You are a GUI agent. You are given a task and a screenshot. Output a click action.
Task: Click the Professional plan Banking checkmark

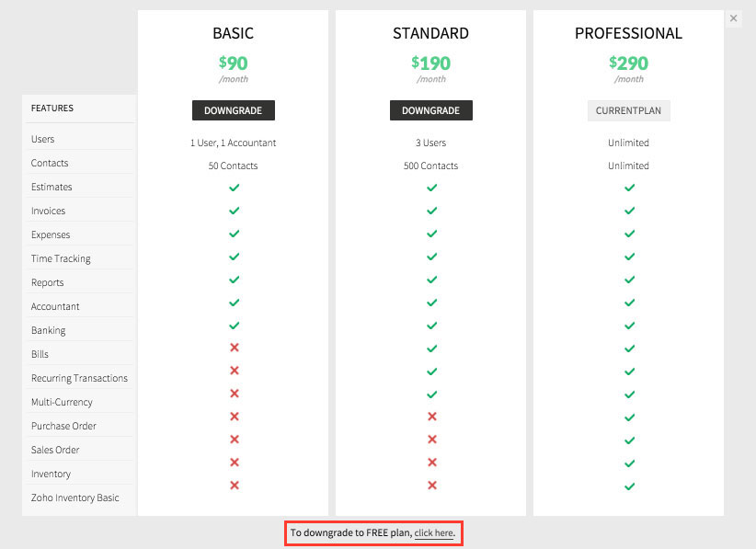[630, 326]
